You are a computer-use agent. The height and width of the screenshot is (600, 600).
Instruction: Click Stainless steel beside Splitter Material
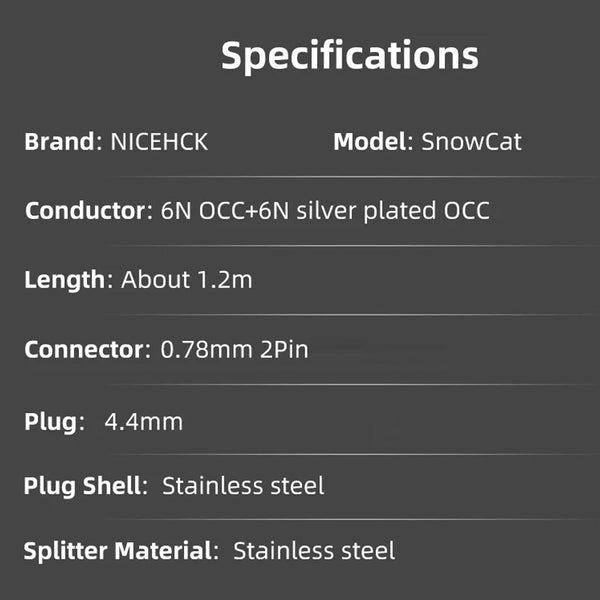(314, 550)
